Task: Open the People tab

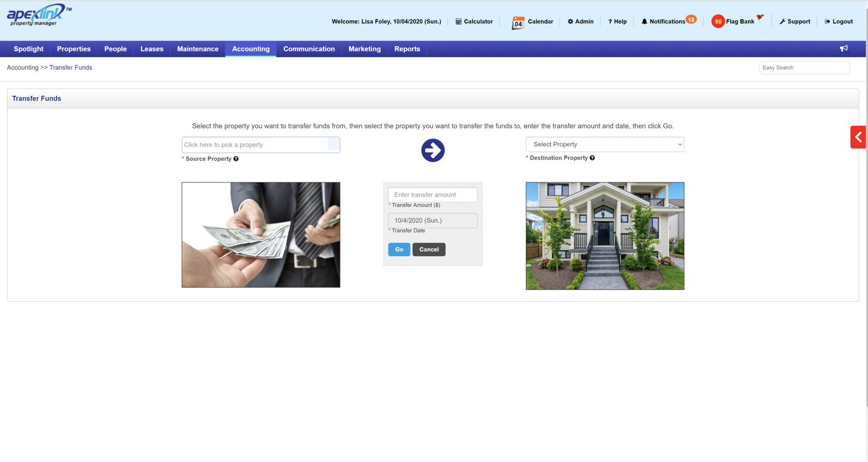Action: (x=115, y=49)
